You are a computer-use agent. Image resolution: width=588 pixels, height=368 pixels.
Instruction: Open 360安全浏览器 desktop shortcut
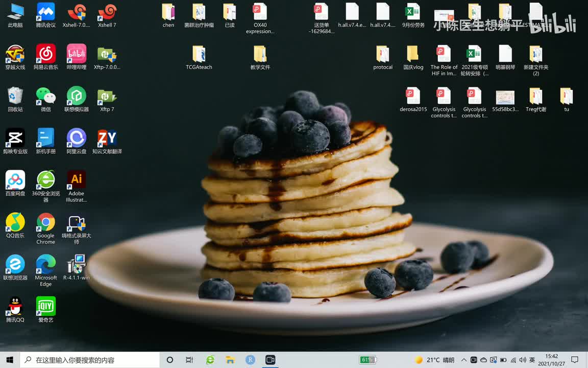click(46, 187)
